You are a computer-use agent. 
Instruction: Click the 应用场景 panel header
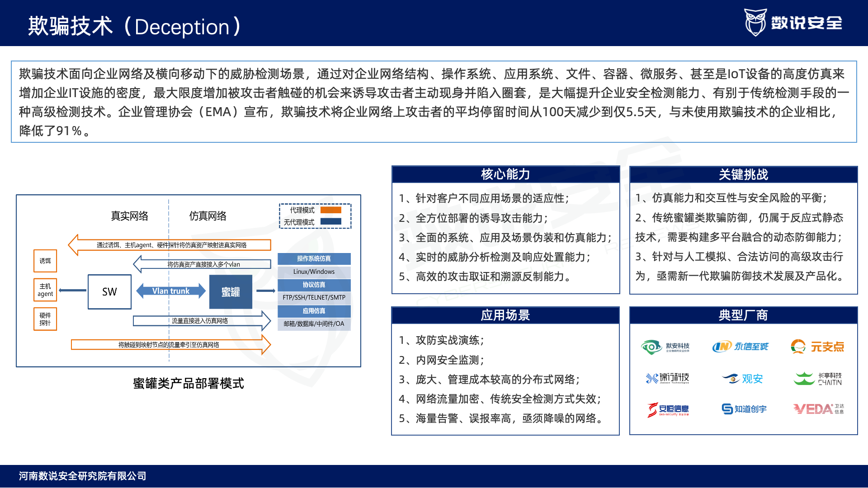[x=505, y=315]
